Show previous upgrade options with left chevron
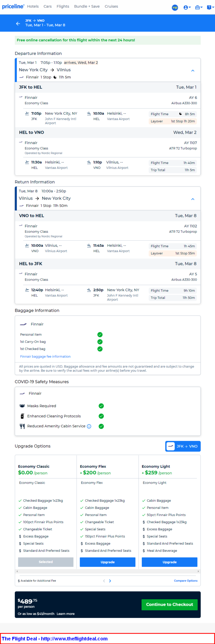 pos(104,581)
